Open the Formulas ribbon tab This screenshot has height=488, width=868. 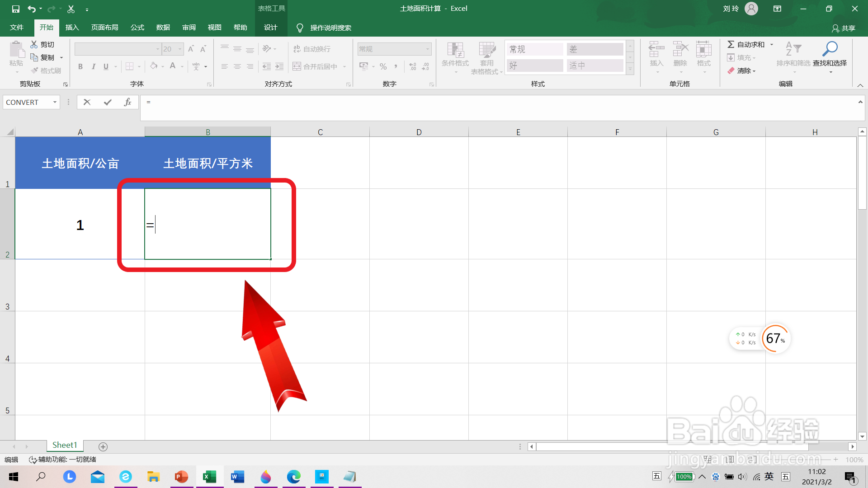click(x=137, y=28)
